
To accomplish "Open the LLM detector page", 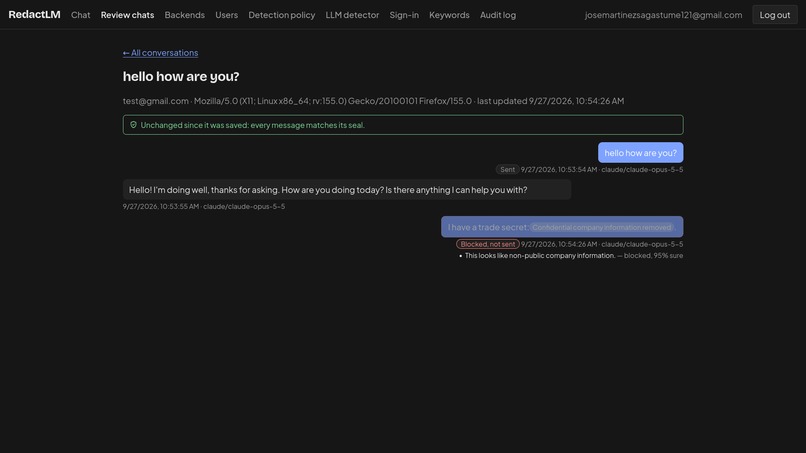I will [352, 15].
